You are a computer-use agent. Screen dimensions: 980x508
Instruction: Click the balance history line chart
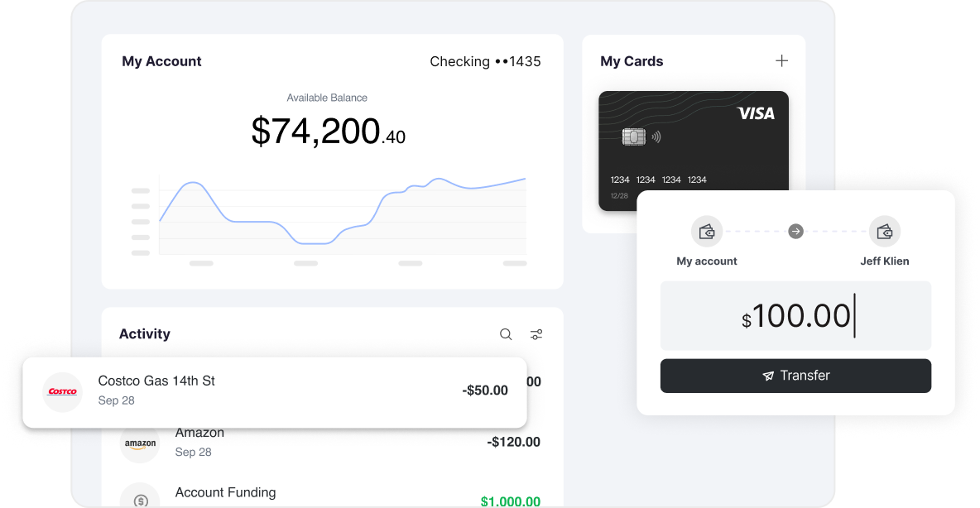(343, 215)
